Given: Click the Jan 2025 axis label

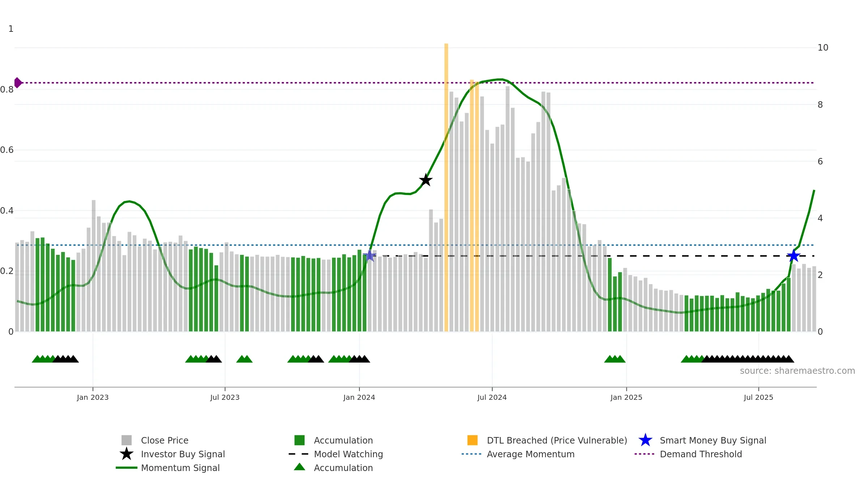Looking at the screenshot, I should (x=626, y=397).
